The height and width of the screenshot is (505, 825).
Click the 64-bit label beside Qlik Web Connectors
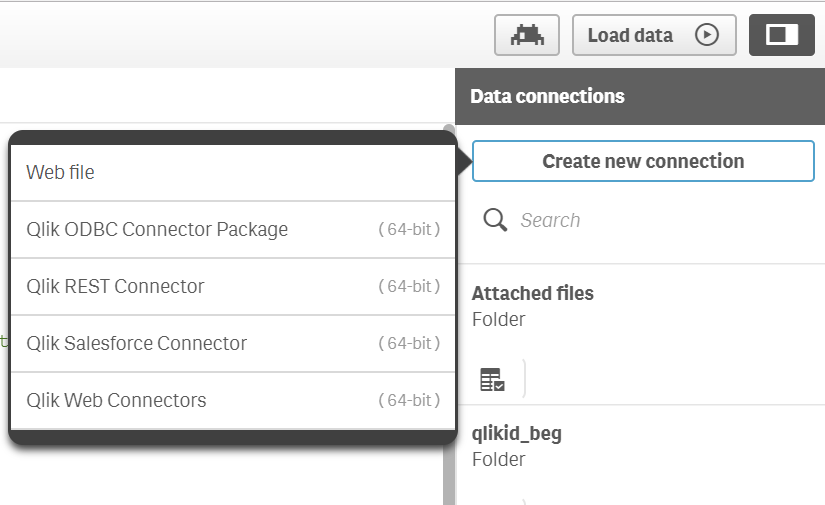[x=409, y=400]
